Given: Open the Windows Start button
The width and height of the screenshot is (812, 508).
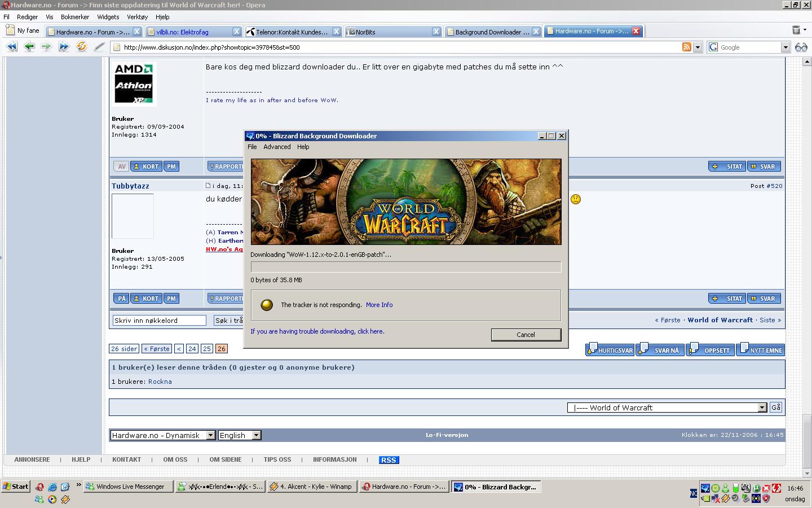Looking at the screenshot, I should point(16,487).
